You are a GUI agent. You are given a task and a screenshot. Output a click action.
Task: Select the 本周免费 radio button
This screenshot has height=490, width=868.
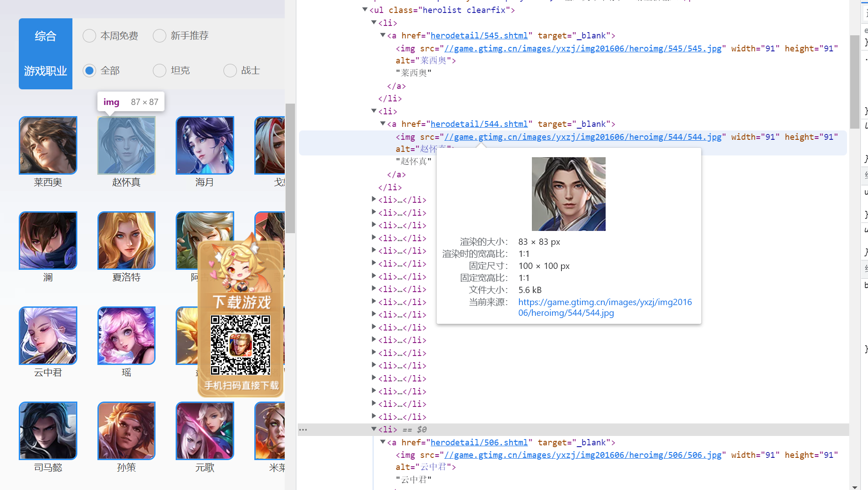tap(89, 36)
